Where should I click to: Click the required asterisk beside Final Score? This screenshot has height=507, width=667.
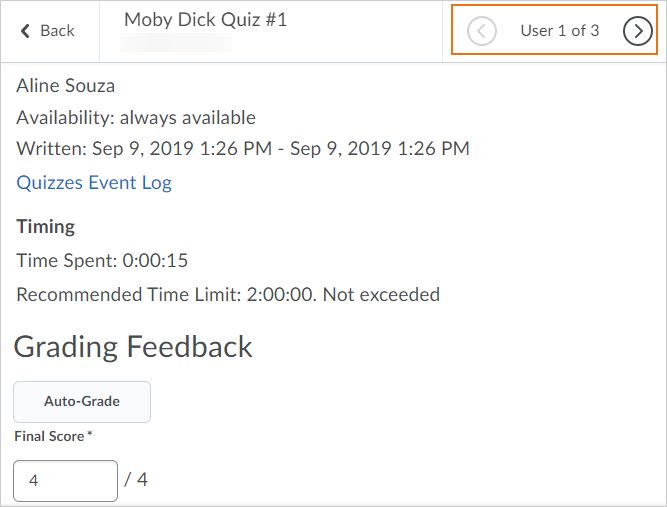[x=90, y=435]
